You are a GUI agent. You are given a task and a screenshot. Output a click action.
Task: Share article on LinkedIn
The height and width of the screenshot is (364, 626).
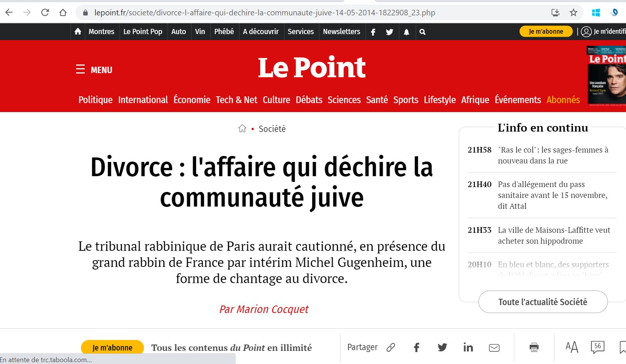click(x=468, y=348)
